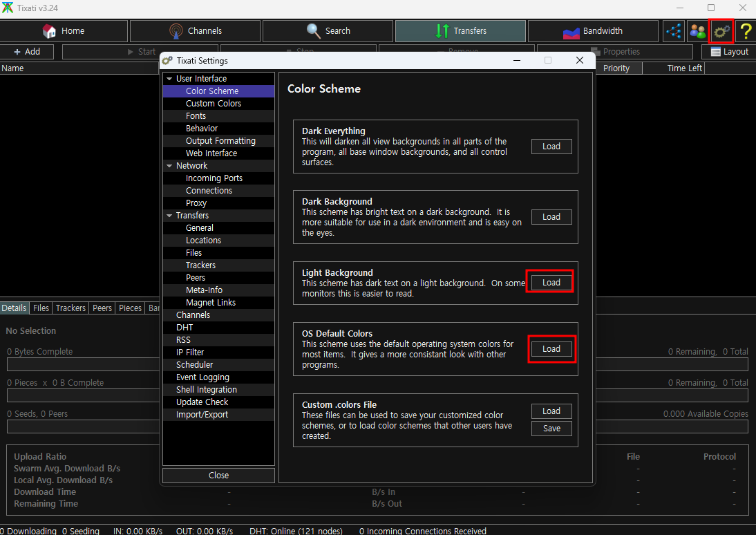This screenshot has width=756, height=535.
Task: Open Behavior settings page
Action: click(x=218, y=129)
